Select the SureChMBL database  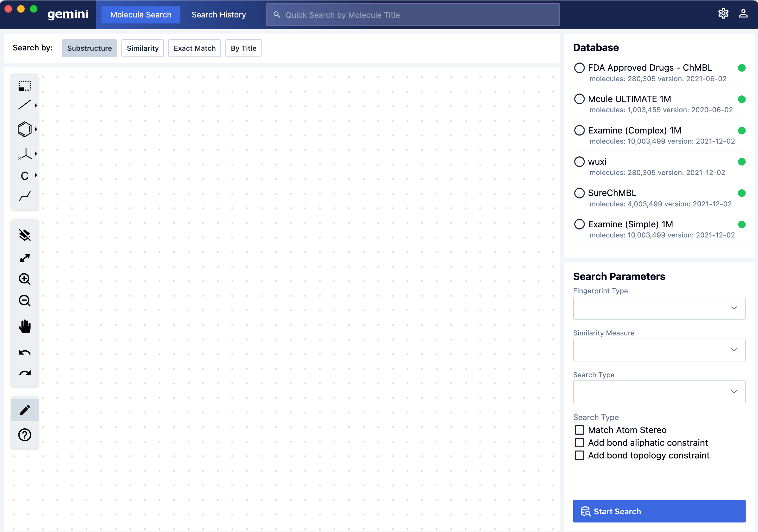click(580, 193)
